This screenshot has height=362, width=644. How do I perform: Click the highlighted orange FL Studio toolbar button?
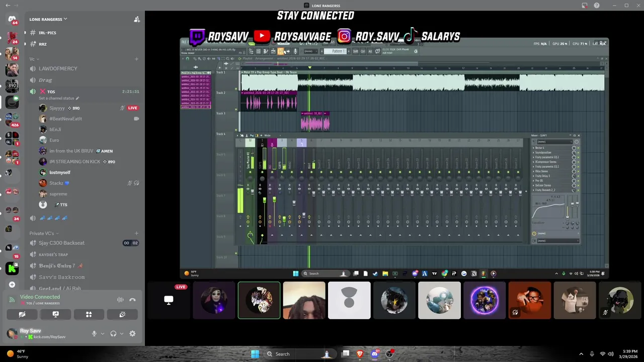(x=281, y=51)
